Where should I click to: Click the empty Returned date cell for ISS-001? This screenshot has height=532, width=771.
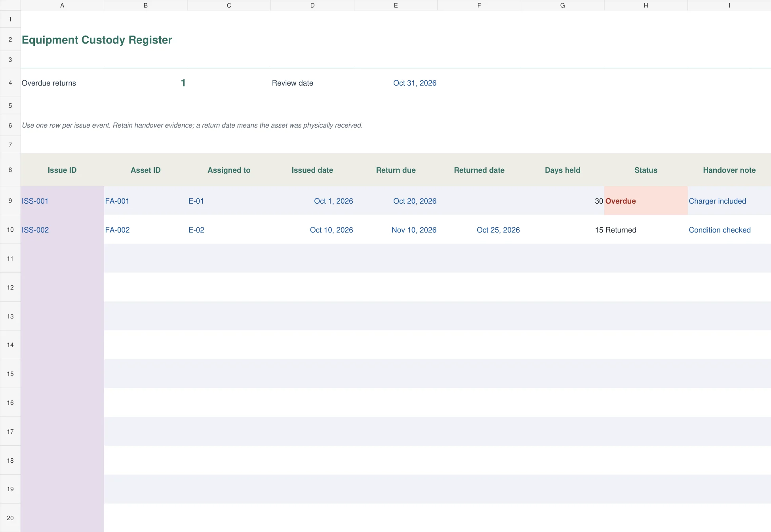479,201
